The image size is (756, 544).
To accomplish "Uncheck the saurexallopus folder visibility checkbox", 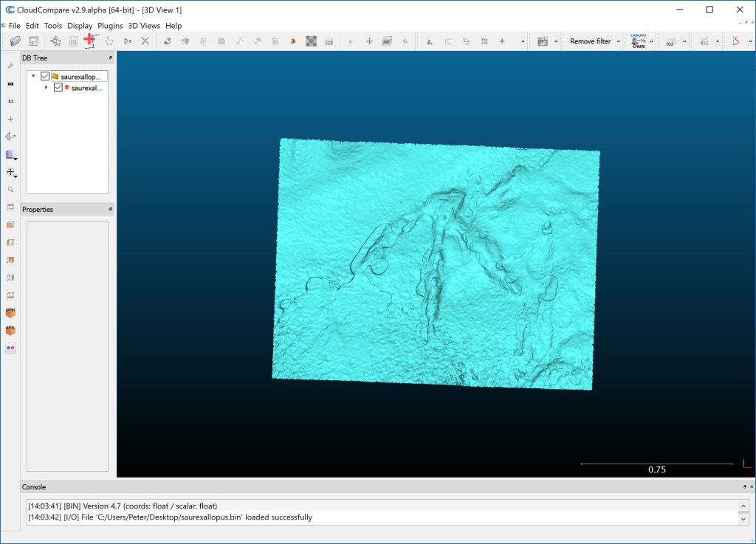I will (x=45, y=76).
